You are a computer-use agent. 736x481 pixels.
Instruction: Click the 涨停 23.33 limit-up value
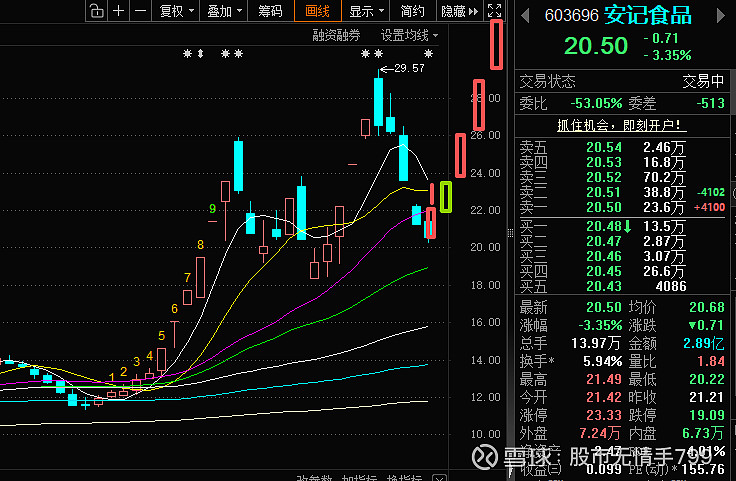pyautogui.click(x=604, y=415)
